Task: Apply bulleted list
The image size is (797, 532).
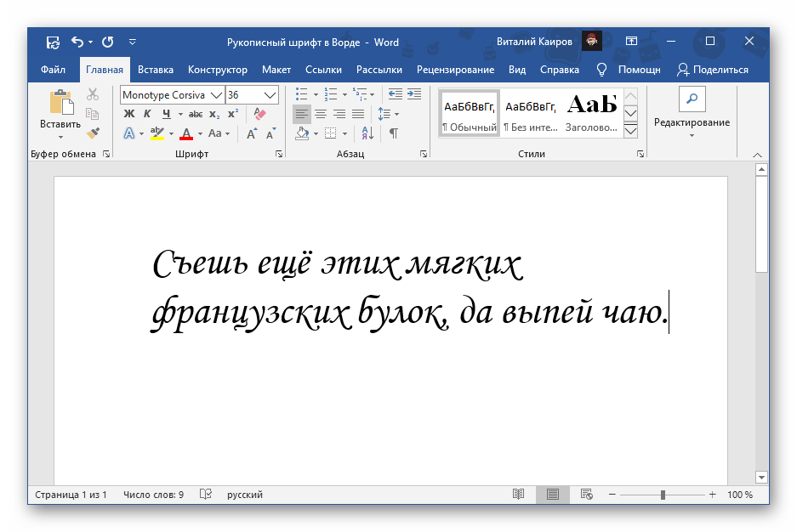Action: (302, 94)
